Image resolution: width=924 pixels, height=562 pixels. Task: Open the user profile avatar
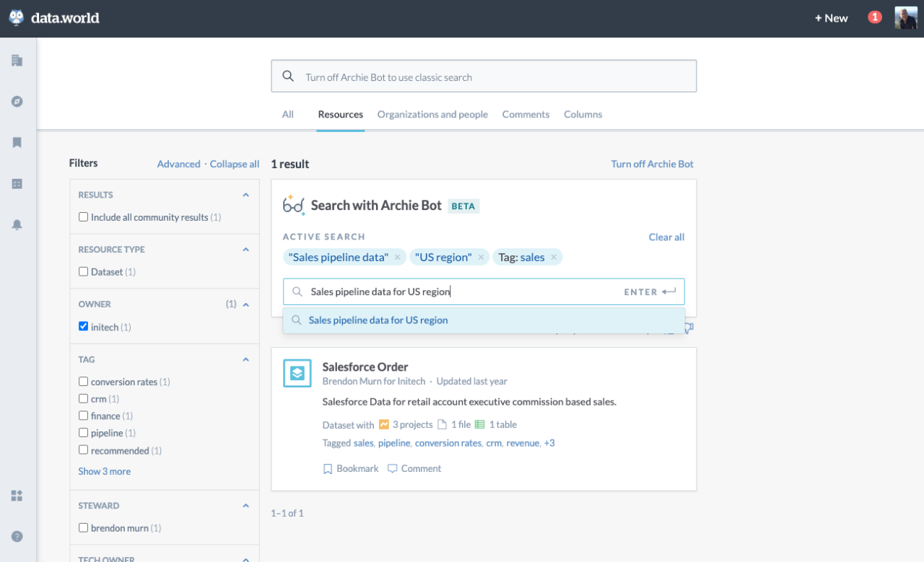coord(906,18)
